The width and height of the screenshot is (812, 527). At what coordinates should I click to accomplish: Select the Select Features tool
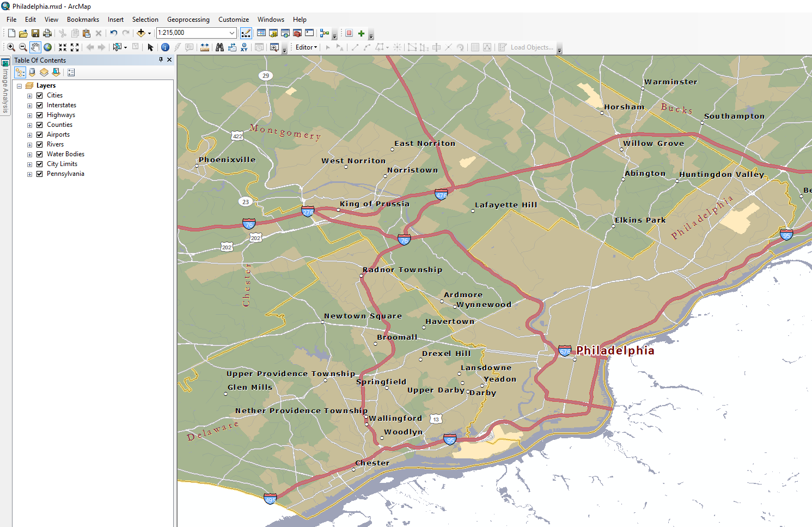point(117,47)
